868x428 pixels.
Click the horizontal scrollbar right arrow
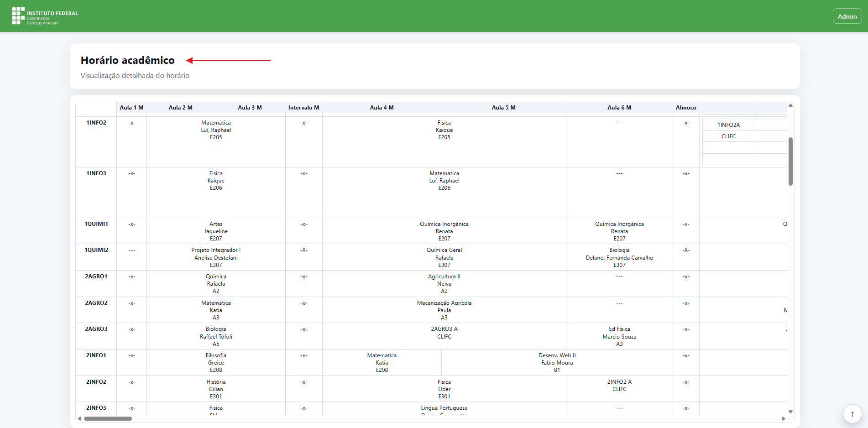[784, 418]
